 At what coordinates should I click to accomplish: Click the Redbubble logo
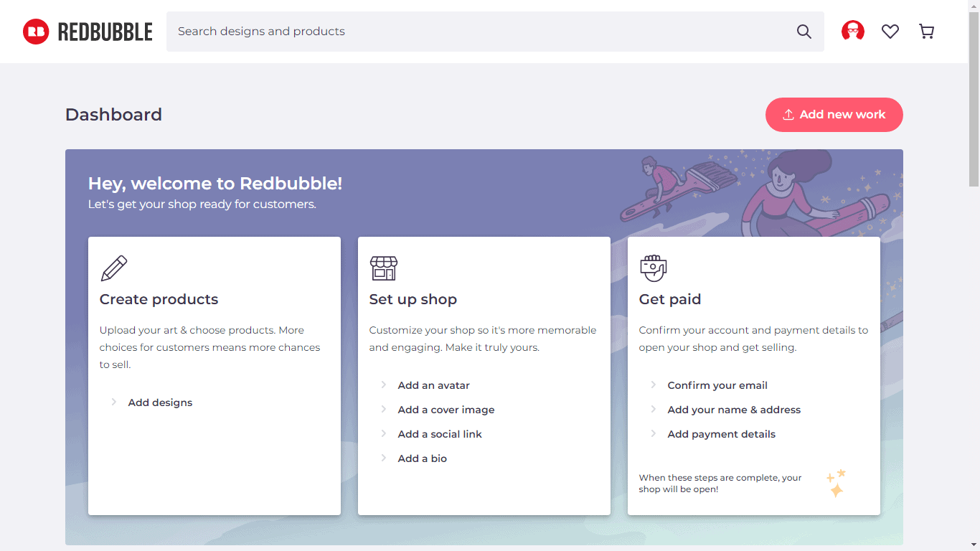coord(88,32)
